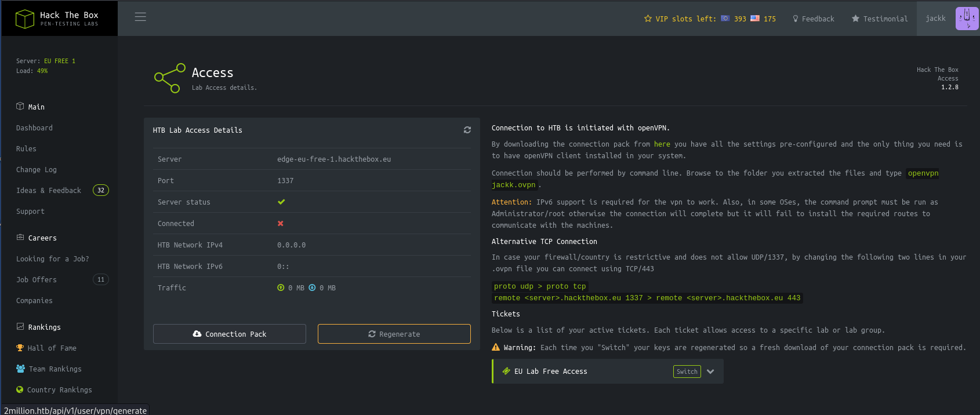
Task: Click the Rankings chart icon
Action: pos(20,326)
